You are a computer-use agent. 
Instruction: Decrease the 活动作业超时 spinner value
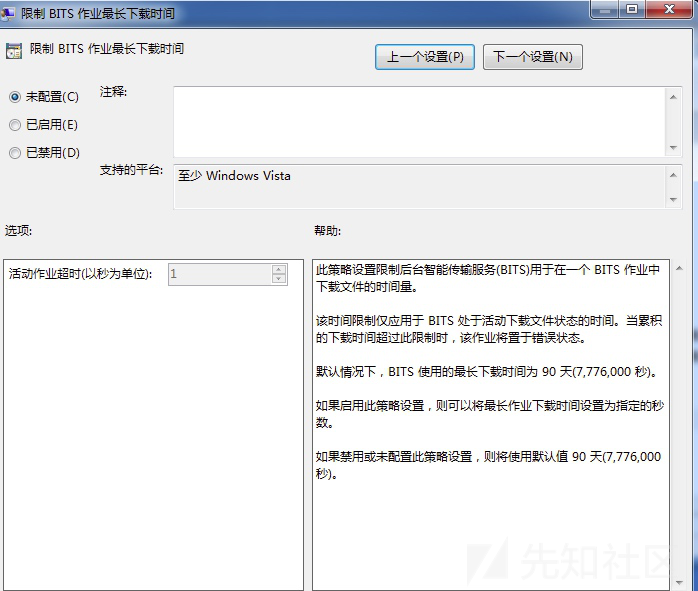pyautogui.click(x=279, y=279)
